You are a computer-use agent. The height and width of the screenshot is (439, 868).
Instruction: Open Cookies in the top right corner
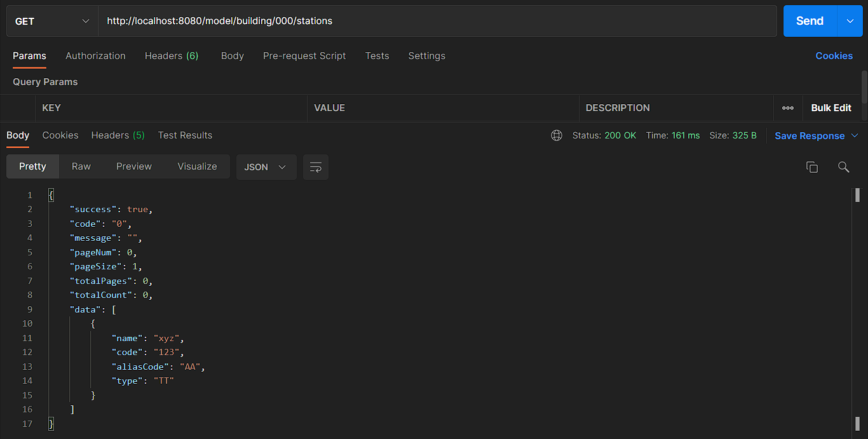(834, 56)
